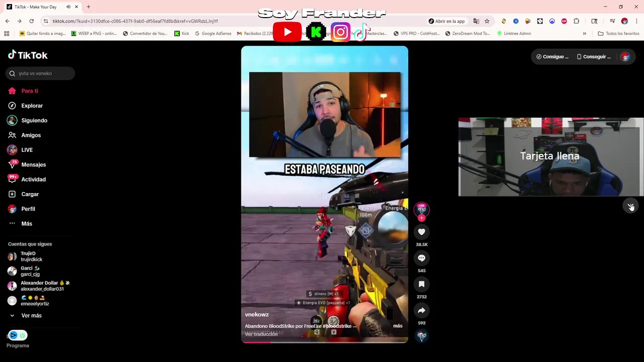Go to the next video with the down arrow
The width and height of the screenshot is (644, 362).
pos(631,206)
